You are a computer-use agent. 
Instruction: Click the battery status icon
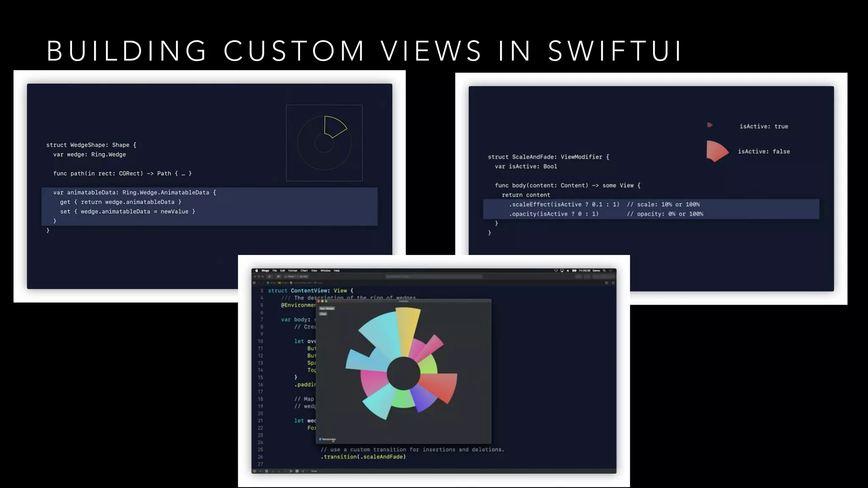pyautogui.click(x=574, y=271)
